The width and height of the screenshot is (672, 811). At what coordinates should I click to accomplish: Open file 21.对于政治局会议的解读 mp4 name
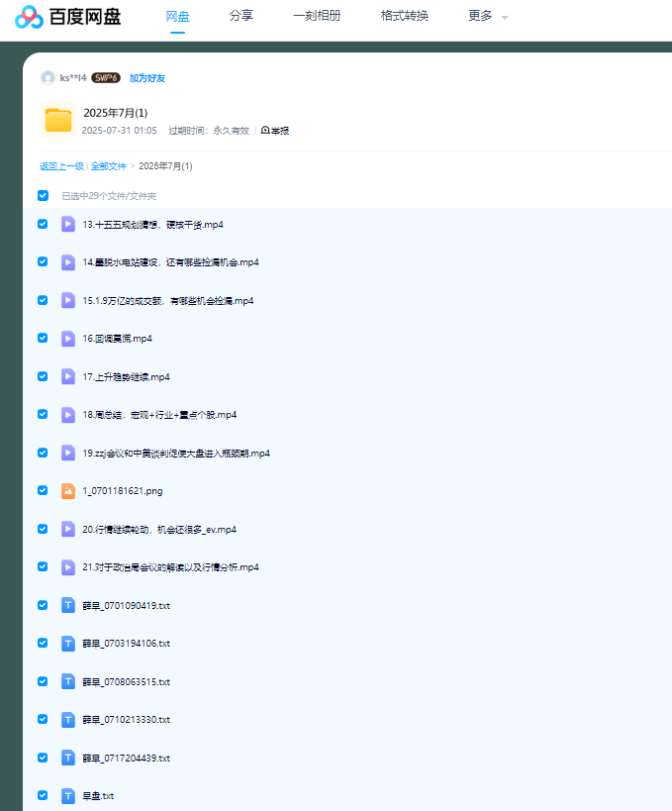point(170,567)
